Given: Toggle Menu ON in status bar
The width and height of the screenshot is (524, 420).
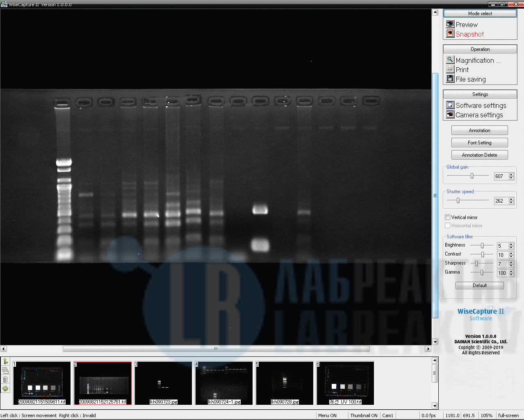Looking at the screenshot, I should click(x=327, y=415).
